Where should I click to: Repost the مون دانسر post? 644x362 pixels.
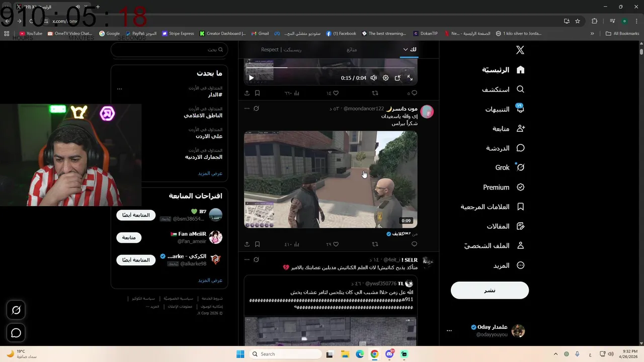(x=375, y=244)
